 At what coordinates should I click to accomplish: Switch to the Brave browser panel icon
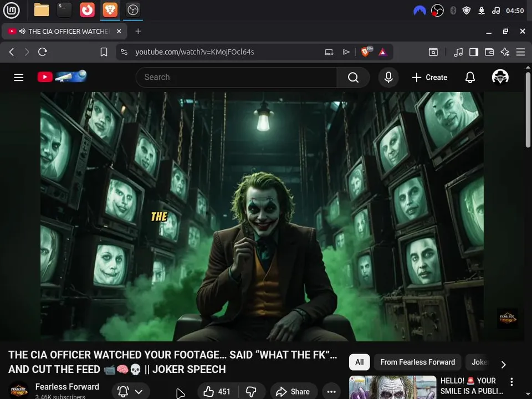click(110, 10)
